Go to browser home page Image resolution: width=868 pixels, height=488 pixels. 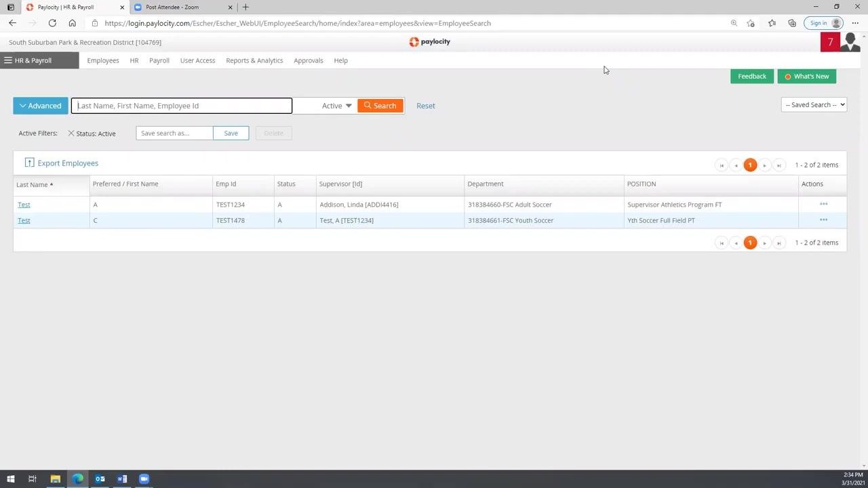(x=72, y=23)
